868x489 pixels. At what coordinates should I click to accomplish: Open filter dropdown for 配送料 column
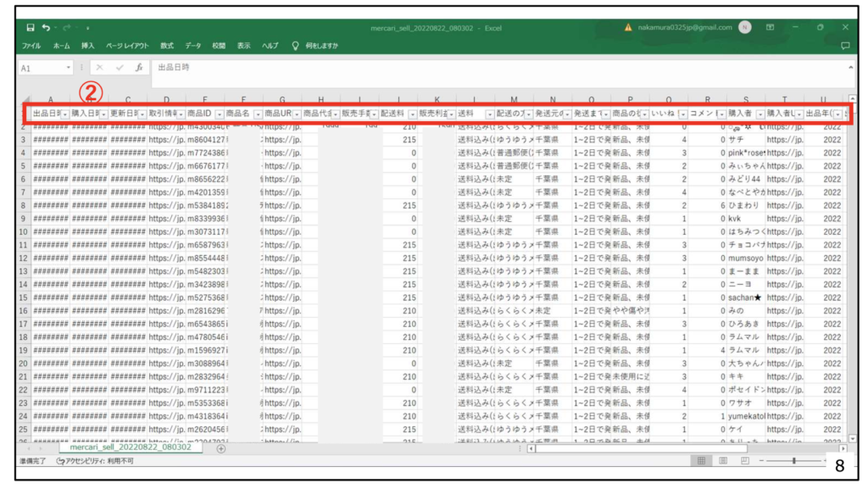413,114
